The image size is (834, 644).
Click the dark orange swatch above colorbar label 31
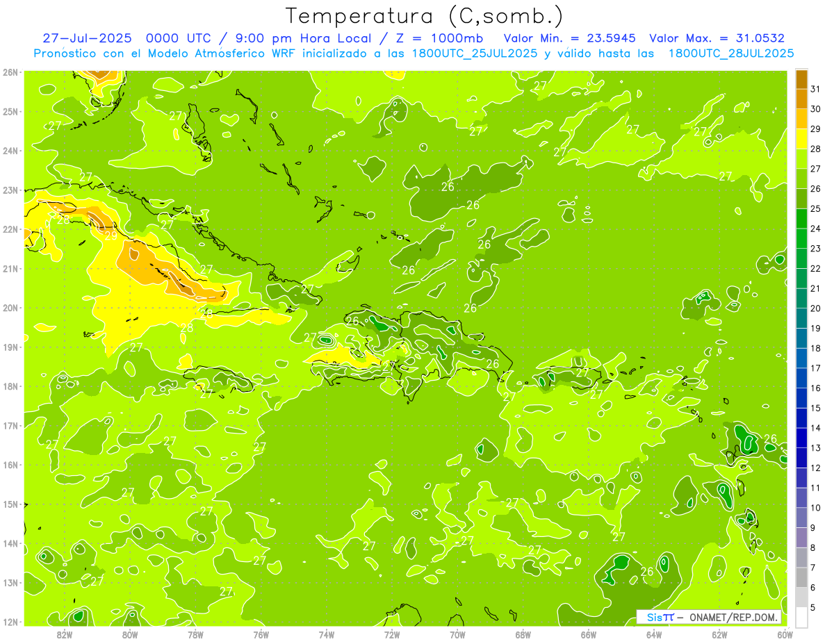click(x=801, y=79)
